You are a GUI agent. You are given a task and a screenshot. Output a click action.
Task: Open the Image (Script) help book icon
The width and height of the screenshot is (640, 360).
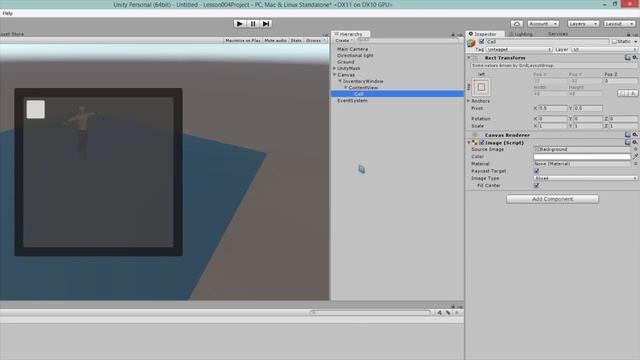point(628,142)
